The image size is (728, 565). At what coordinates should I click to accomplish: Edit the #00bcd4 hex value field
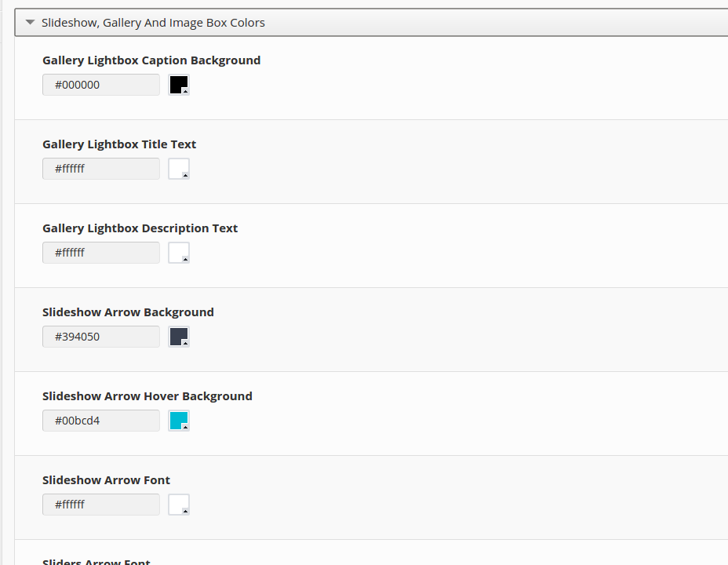(x=101, y=421)
